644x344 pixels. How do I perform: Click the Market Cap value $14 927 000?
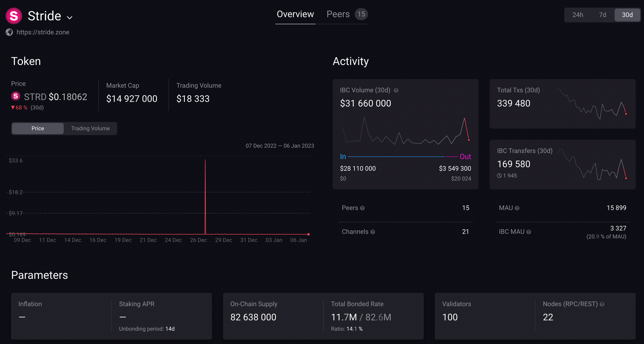coord(132,99)
